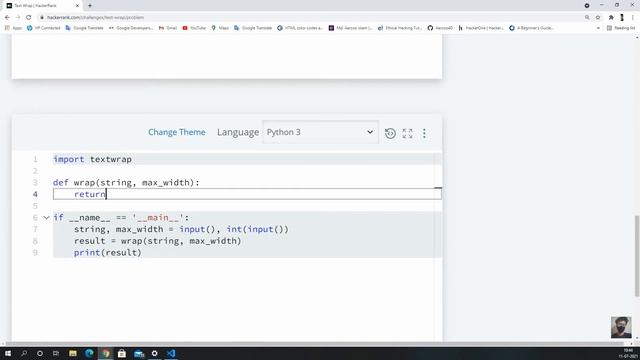Open Cortana from the taskbar

pyautogui.click(x=40, y=353)
